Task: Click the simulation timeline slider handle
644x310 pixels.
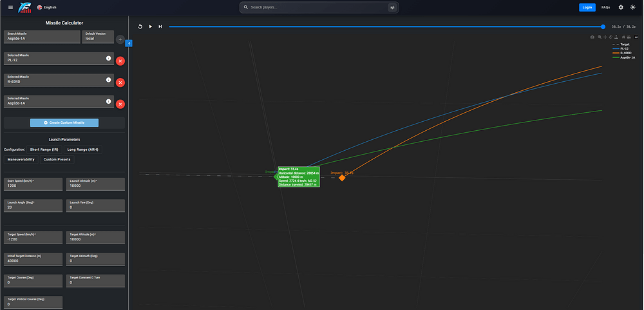Action: 603,26
